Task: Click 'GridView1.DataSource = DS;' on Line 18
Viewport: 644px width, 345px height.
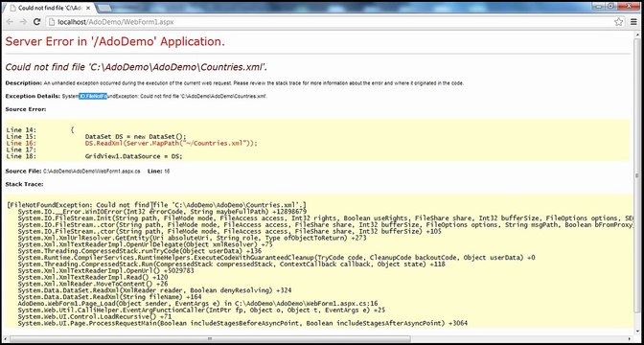Action: click(x=133, y=156)
